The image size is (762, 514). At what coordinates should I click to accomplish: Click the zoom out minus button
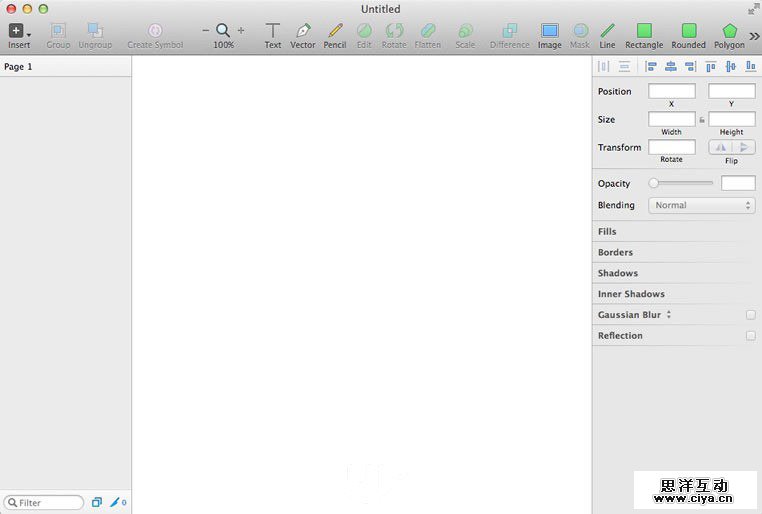tap(206, 30)
